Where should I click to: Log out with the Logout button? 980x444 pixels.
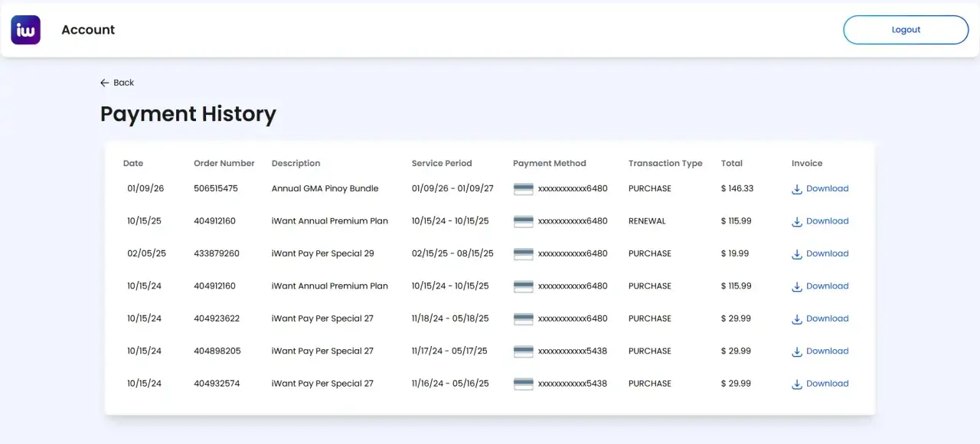pos(906,30)
